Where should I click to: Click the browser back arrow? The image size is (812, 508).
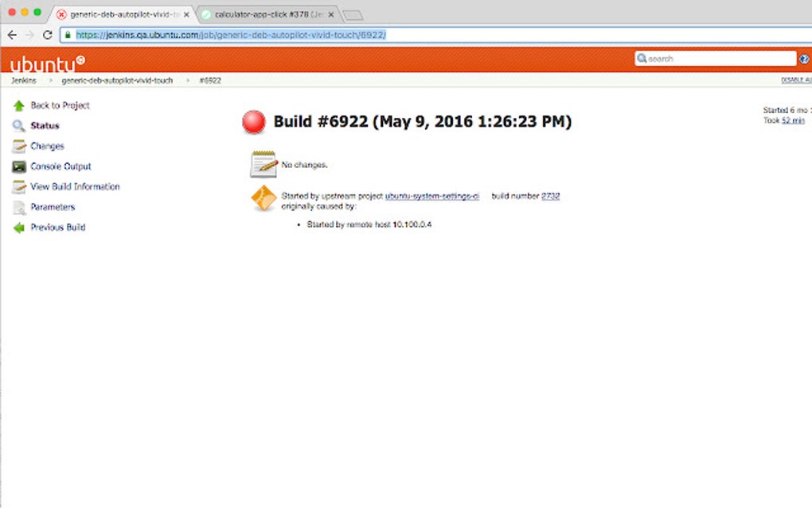[x=11, y=35]
